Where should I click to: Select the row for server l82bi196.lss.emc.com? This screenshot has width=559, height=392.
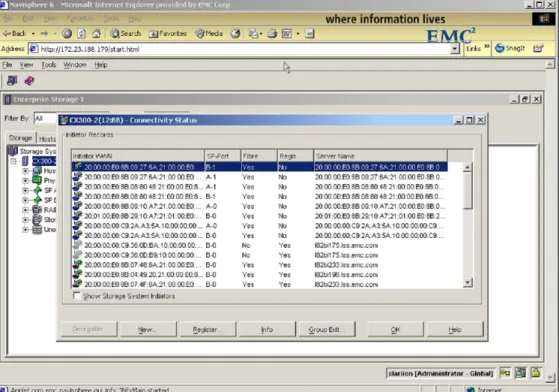point(260,274)
